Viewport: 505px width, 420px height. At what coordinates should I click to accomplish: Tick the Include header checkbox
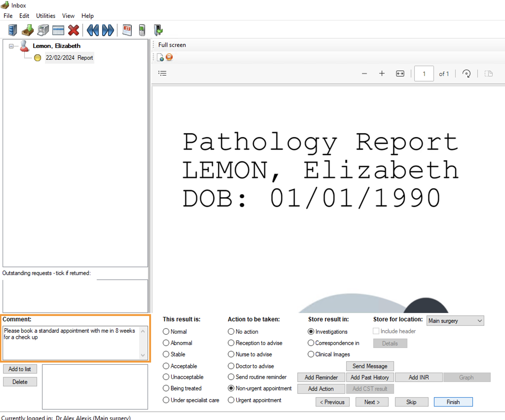click(x=376, y=331)
